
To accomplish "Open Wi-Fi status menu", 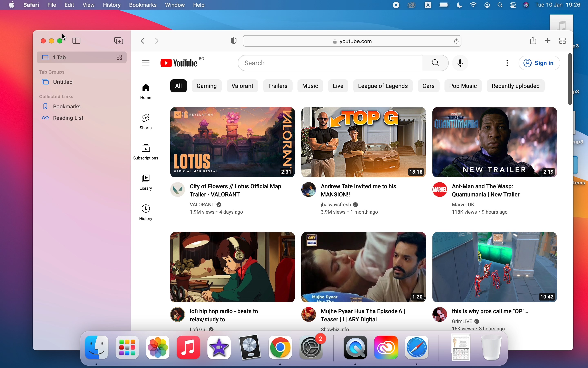I will click(473, 5).
